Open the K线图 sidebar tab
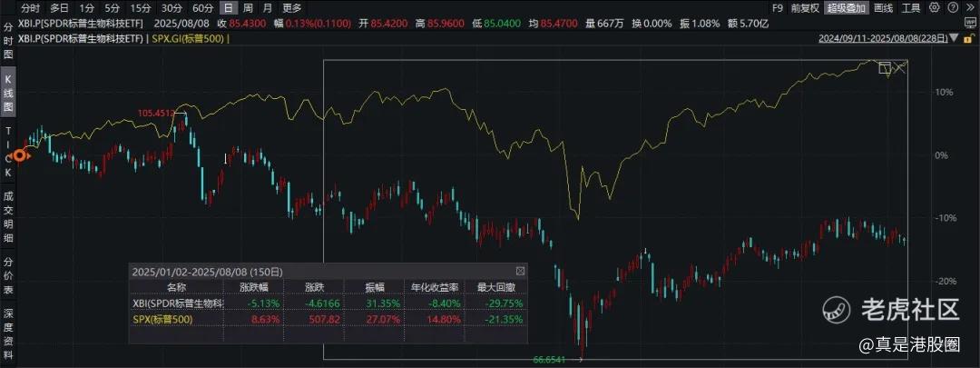This screenshot has height=368, width=980. point(9,93)
